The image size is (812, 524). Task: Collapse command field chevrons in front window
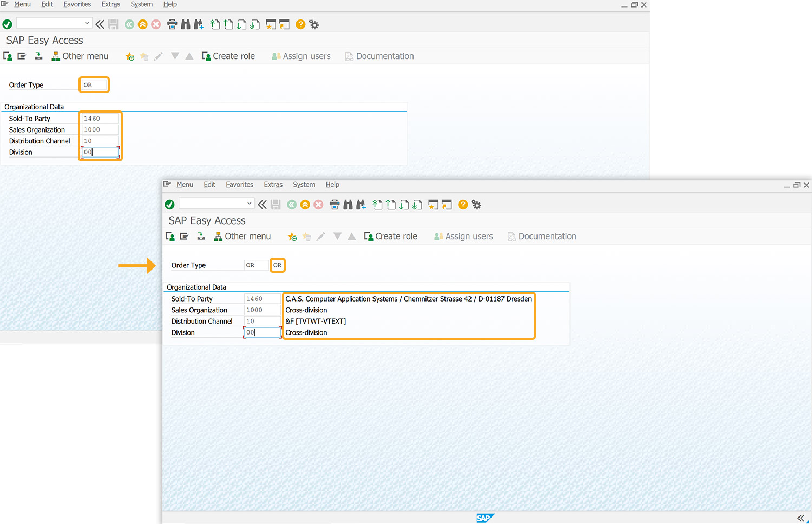[x=262, y=205]
